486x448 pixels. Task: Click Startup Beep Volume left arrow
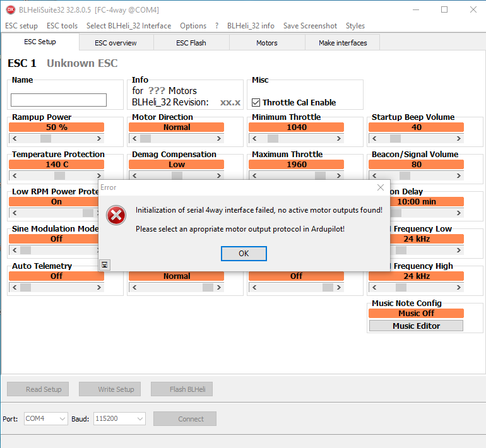click(x=374, y=138)
